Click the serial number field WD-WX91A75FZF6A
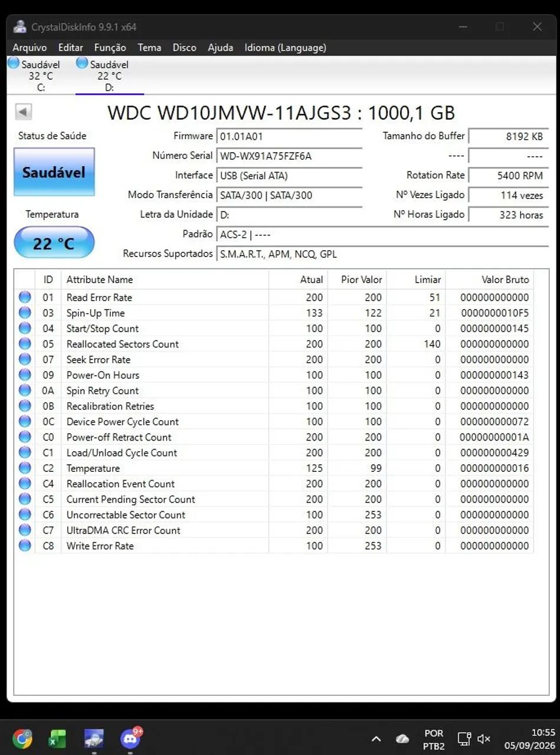The height and width of the screenshot is (755, 560). click(x=289, y=156)
